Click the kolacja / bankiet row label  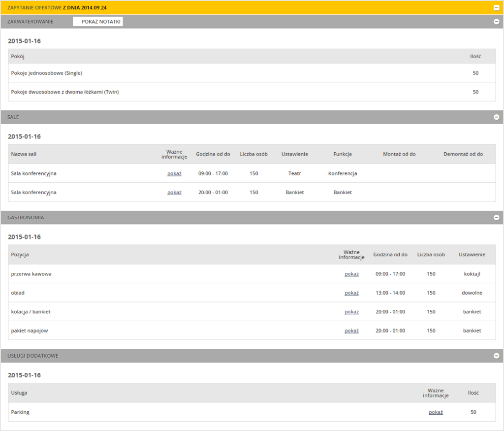pos(31,312)
